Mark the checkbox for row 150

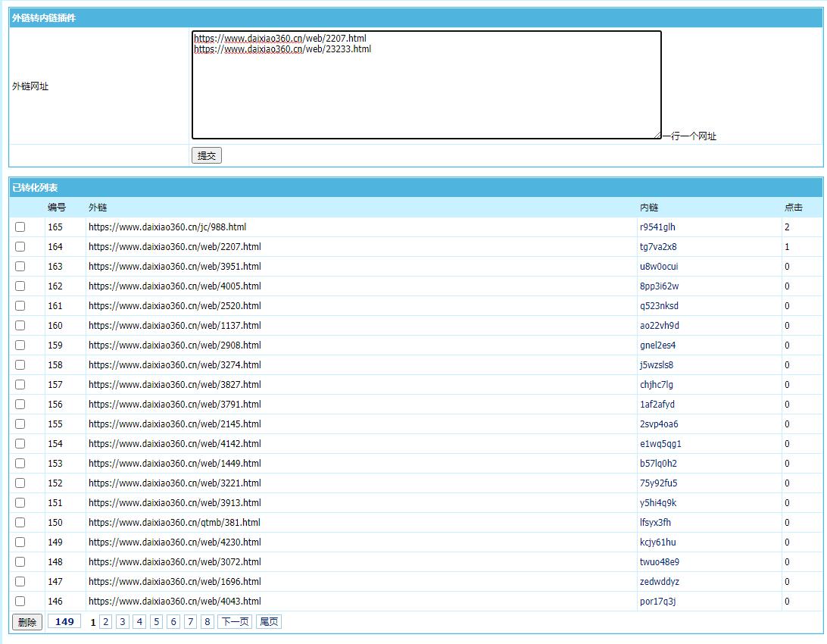(20, 522)
